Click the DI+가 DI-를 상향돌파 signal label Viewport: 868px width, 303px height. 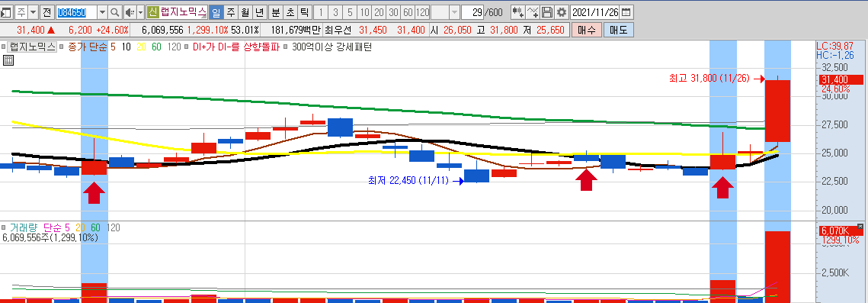tap(236, 47)
